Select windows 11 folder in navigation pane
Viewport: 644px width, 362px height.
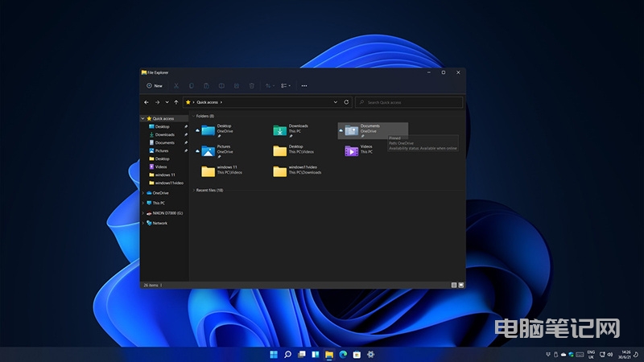[164, 175]
